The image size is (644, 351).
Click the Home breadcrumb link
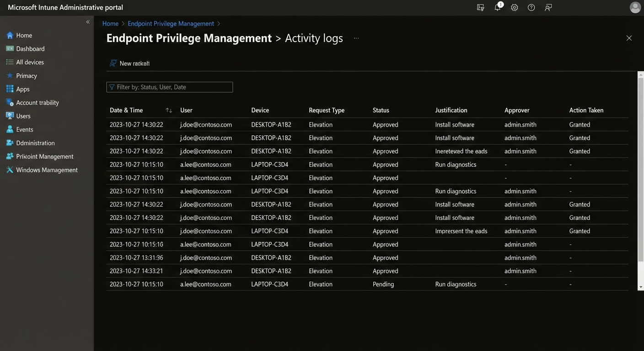[110, 24]
